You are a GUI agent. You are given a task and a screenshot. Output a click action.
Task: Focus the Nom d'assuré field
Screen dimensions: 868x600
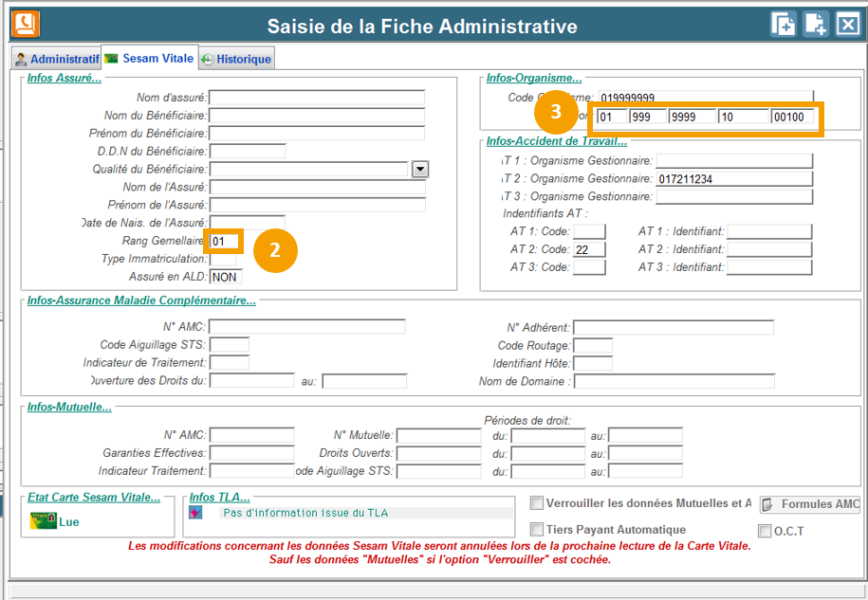click(x=317, y=98)
